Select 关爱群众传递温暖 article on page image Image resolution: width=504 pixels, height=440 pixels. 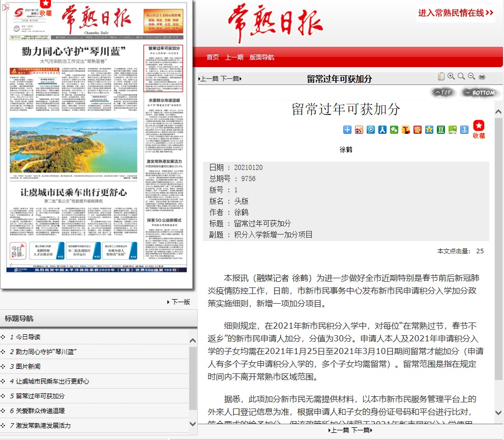(x=164, y=125)
